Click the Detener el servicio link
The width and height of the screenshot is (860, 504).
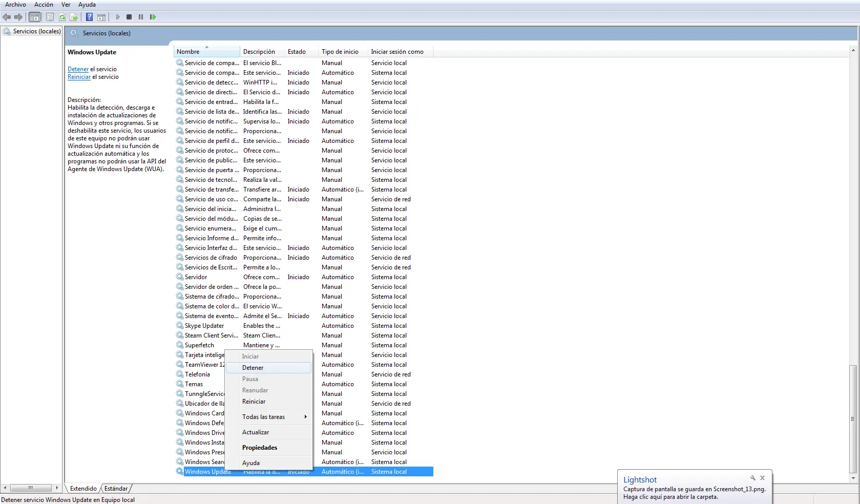(78, 69)
